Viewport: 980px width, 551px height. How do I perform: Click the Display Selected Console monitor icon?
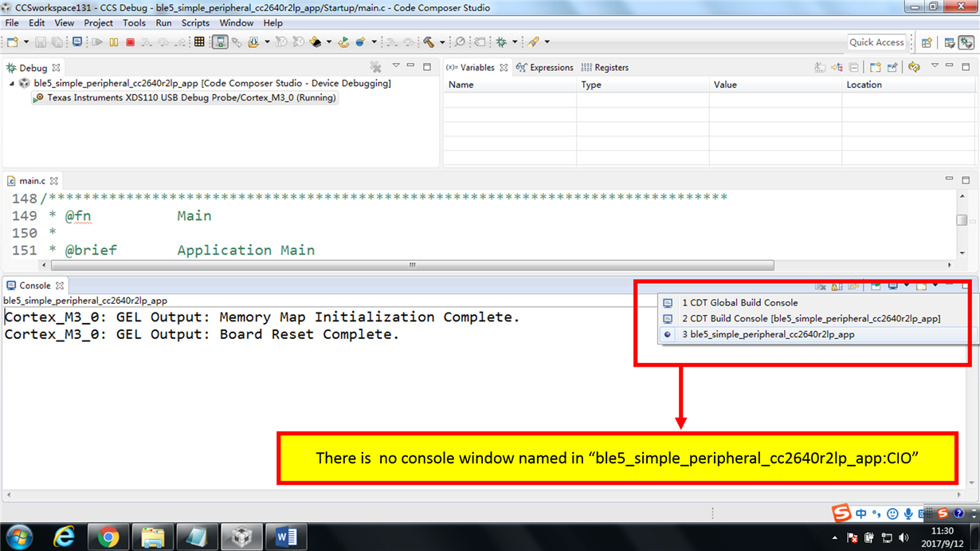click(893, 286)
